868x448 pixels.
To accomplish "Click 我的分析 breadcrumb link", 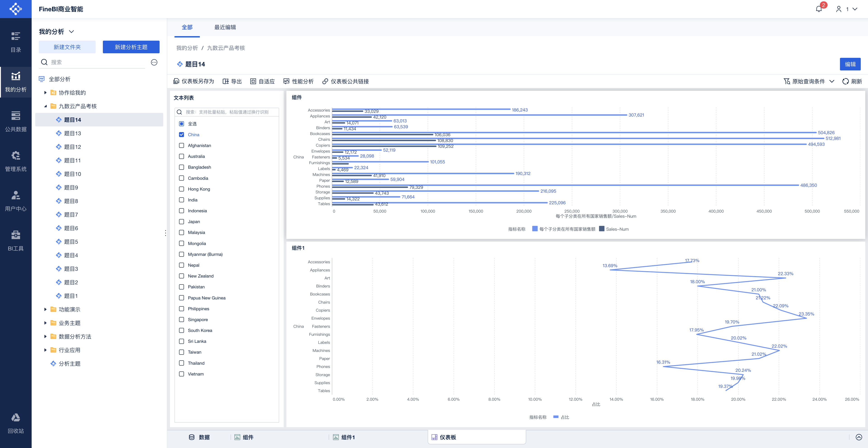I will click(187, 48).
